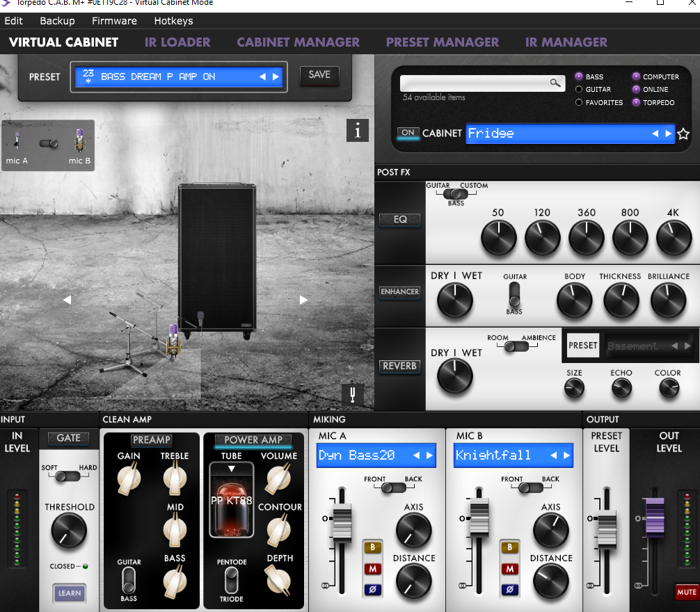Click the gate Learn button
This screenshot has height=612, width=700.
click(69, 593)
